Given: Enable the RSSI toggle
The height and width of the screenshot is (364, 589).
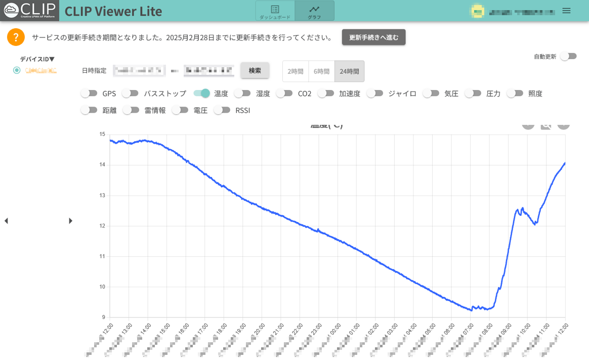Looking at the screenshot, I should (x=222, y=110).
